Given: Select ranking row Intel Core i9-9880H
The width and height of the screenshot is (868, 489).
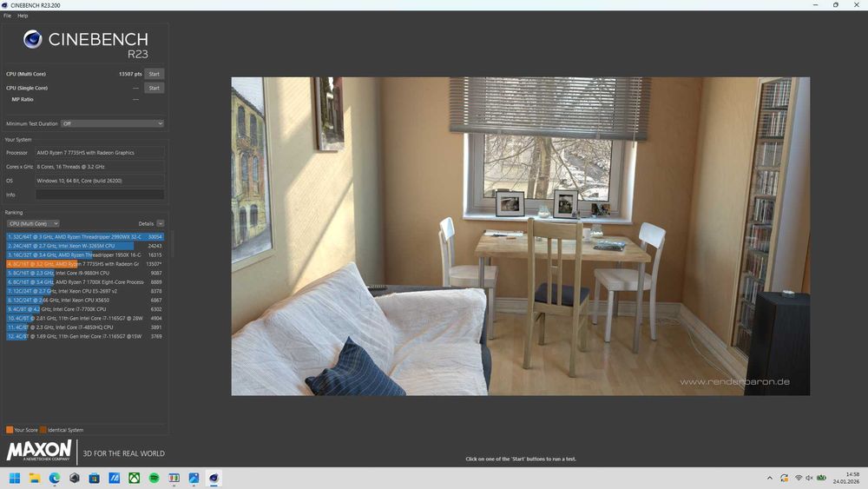Looking at the screenshot, I should pos(85,273).
